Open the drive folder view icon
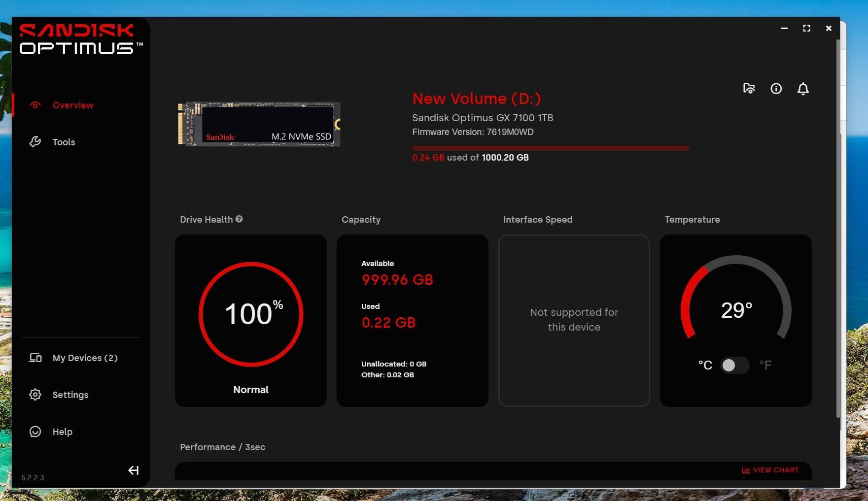Viewport: 868px width, 501px height. coord(749,89)
